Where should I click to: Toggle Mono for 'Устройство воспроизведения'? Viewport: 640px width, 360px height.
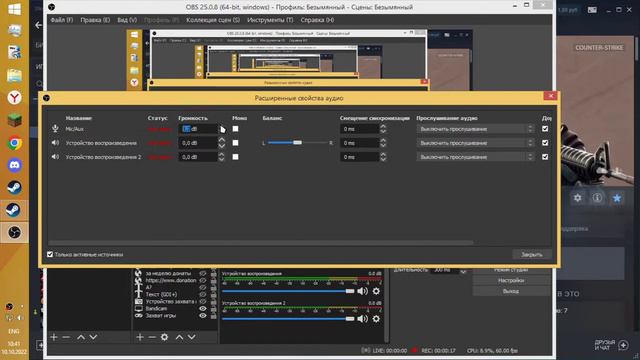[x=236, y=143]
